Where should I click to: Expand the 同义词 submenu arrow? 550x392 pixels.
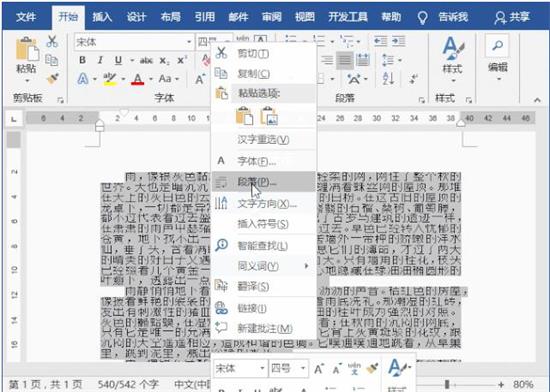coord(306,266)
